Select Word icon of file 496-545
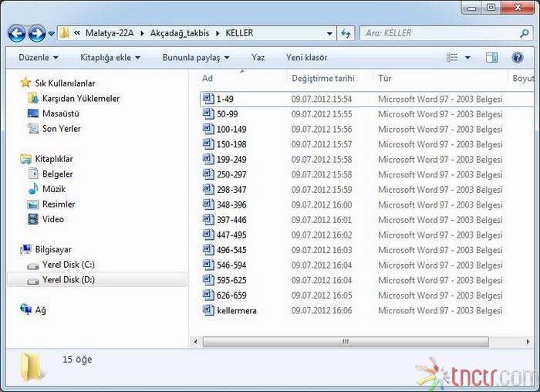540x392 pixels. [x=208, y=250]
